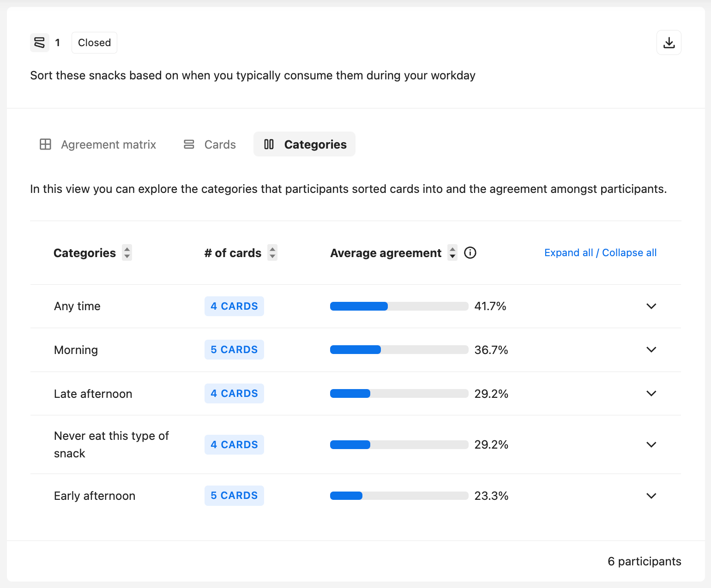Click the Expand all link
This screenshot has height=588, width=711.
568,253
